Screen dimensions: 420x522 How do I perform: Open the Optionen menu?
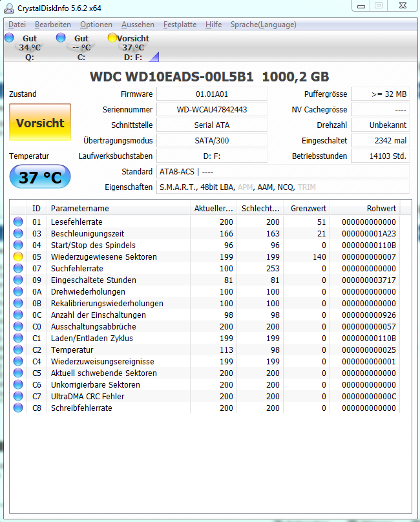96,25
